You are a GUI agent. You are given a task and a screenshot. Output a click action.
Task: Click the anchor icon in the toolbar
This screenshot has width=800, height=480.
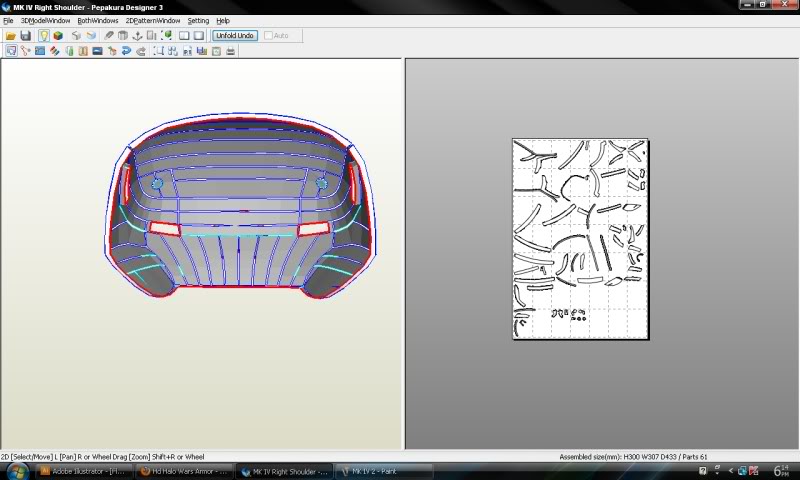point(137,36)
